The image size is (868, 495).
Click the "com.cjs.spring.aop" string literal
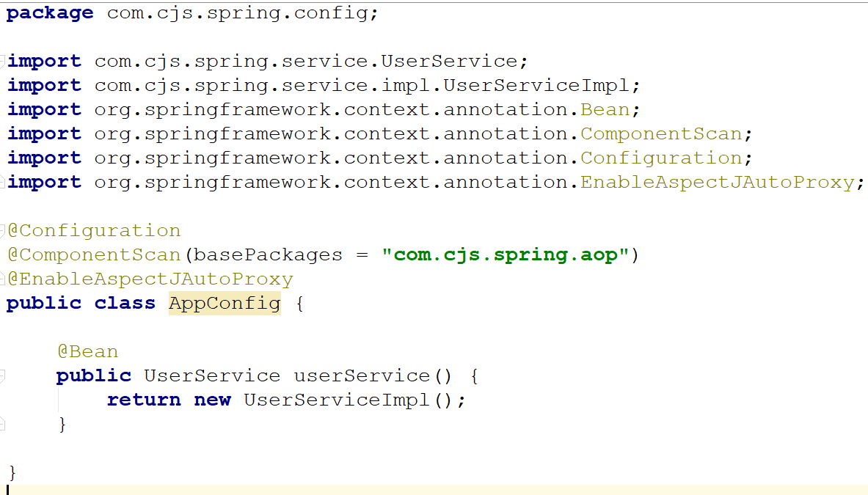point(506,254)
